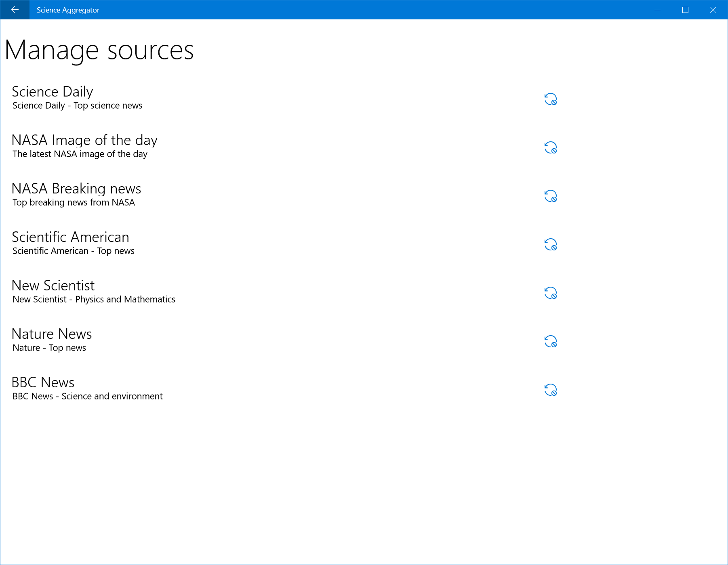Disable syncing for New Scientist source

(550, 293)
